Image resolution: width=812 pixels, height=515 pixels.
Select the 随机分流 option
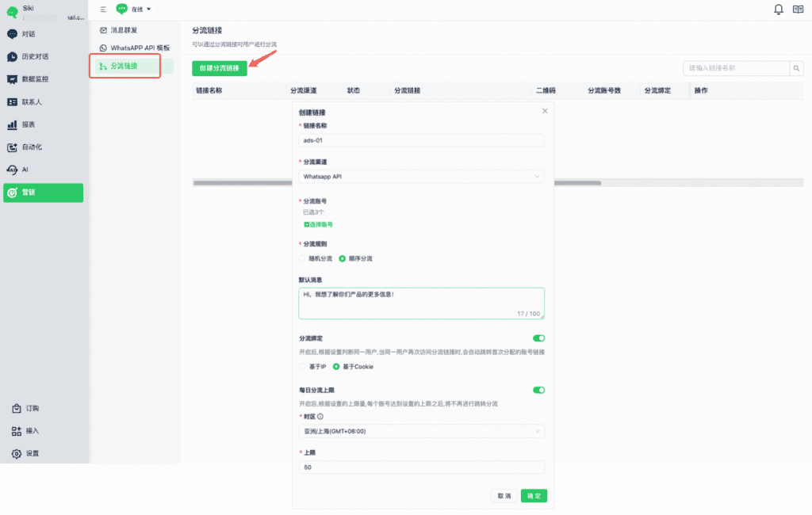coord(302,258)
